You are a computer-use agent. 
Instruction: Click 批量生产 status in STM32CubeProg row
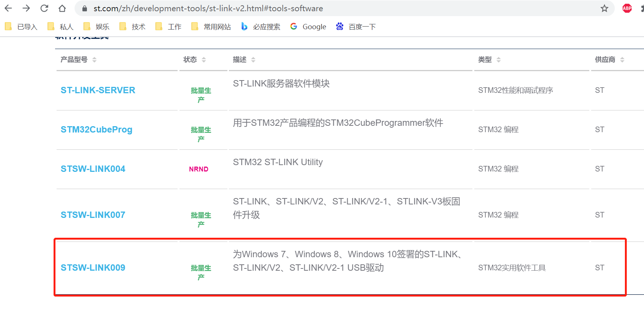(x=201, y=134)
